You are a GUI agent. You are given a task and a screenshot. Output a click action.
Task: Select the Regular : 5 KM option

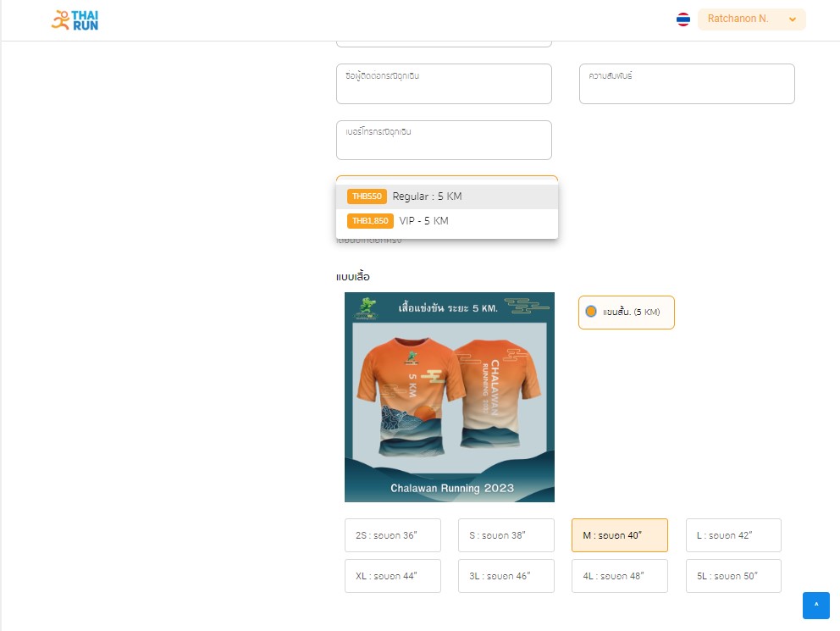pos(447,196)
